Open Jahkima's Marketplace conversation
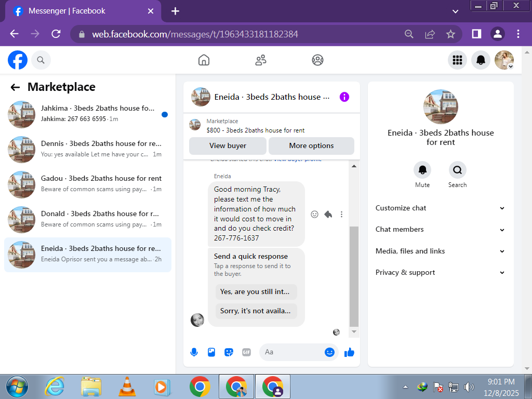This screenshot has height=399, width=532. pos(87,114)
